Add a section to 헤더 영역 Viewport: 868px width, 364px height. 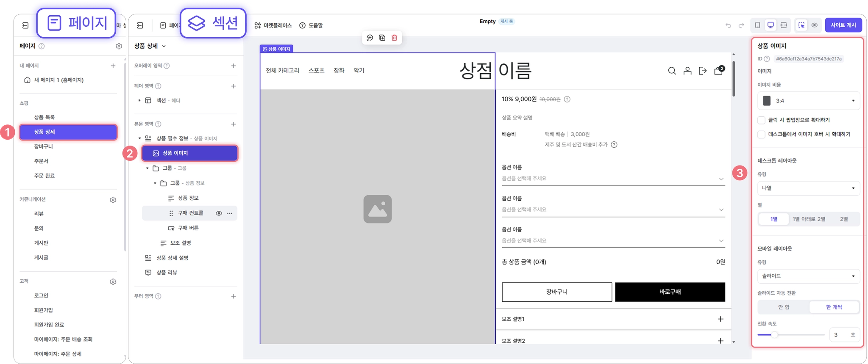click(234, 86)
